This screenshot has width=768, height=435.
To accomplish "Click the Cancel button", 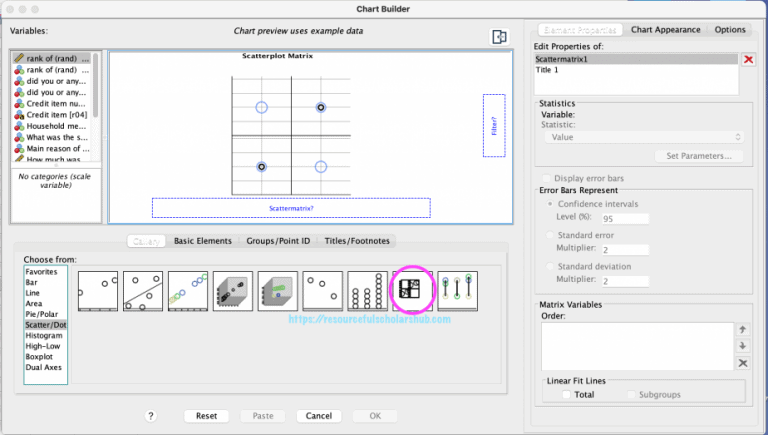I will pos(318,415).
